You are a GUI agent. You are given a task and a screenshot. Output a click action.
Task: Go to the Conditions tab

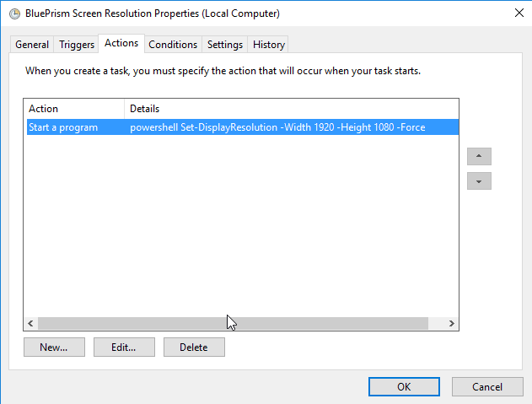173,45
